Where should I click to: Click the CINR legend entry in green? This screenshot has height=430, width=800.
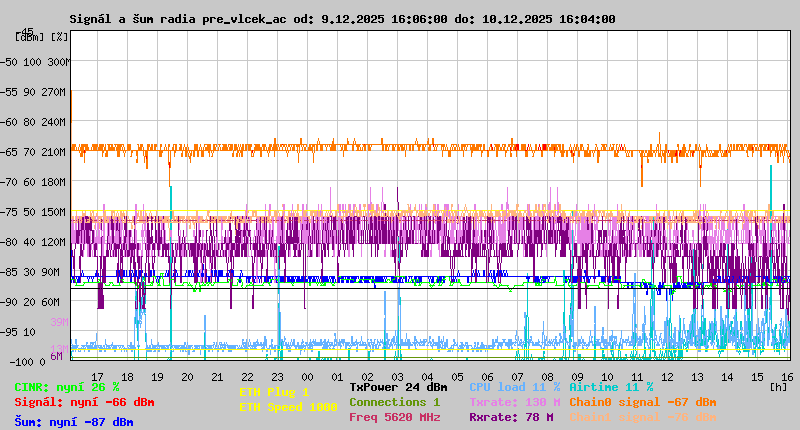66,387
